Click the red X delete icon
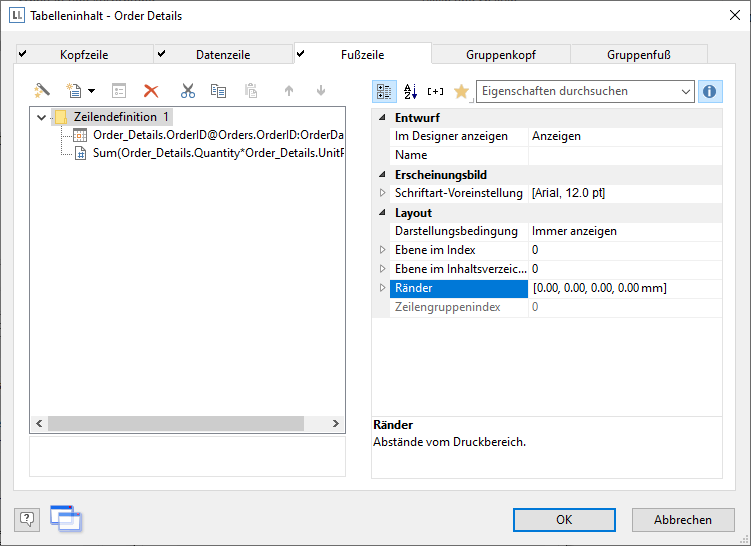This screenshot has height=546, width=751. pos(152,91)
